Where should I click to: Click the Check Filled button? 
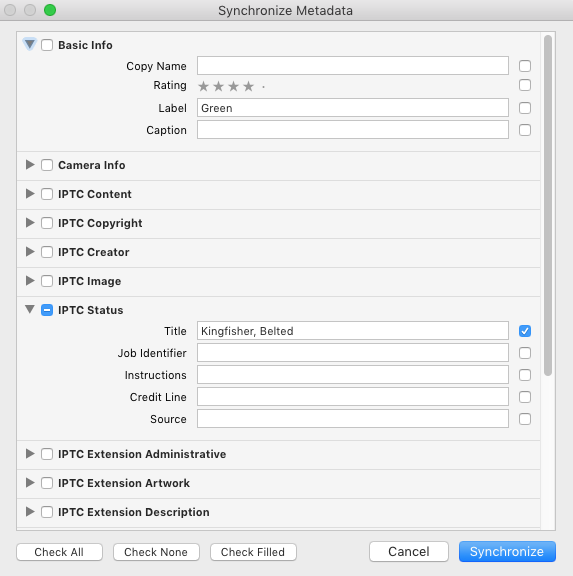coord(253,552)
